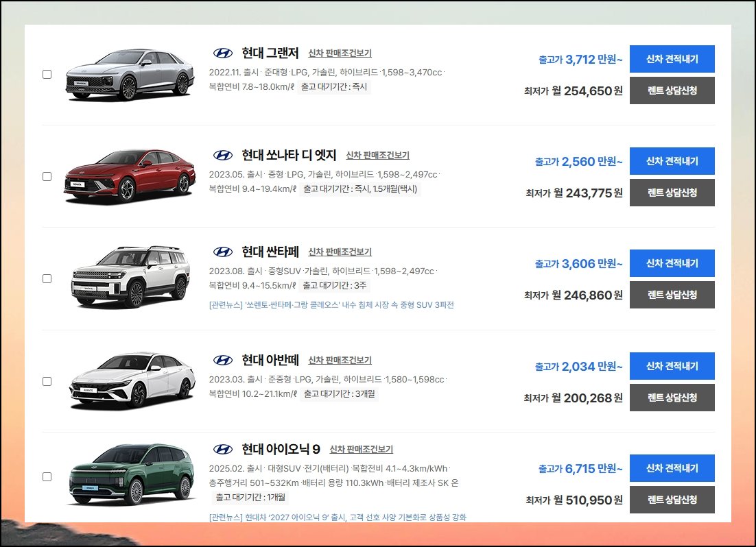Click the Hyundai logo beside 현대 그랜저

pyautogui.click(x=223, y=53)
